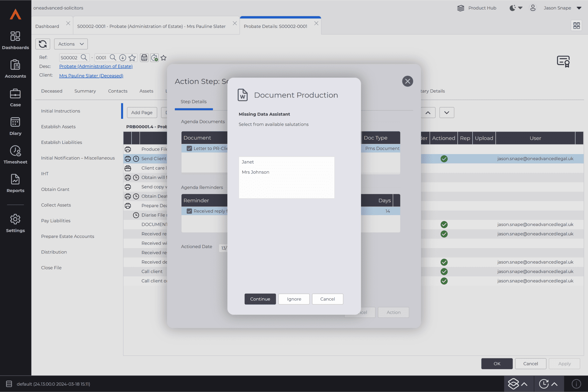Image resolution: width=588 pixels, height=392 pixels.
Task: Click the certificate icon at top right
Action: [x=563, y=61]
